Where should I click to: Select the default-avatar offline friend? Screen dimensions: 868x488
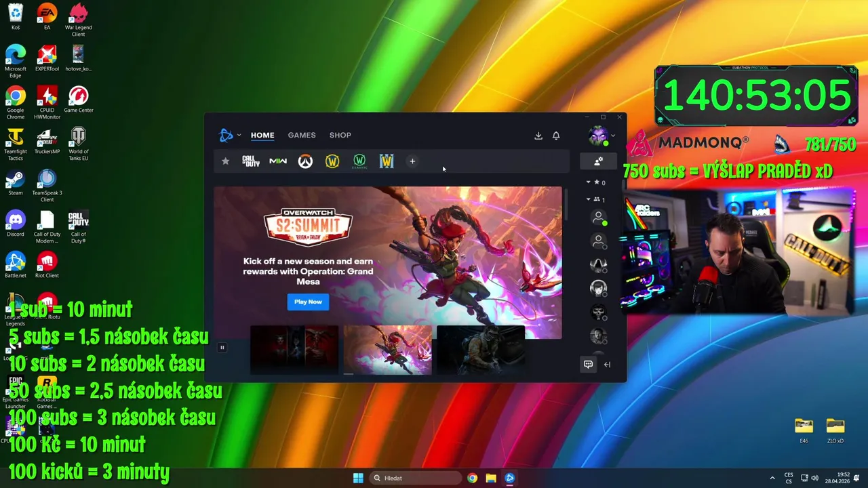tap(598, 241)
